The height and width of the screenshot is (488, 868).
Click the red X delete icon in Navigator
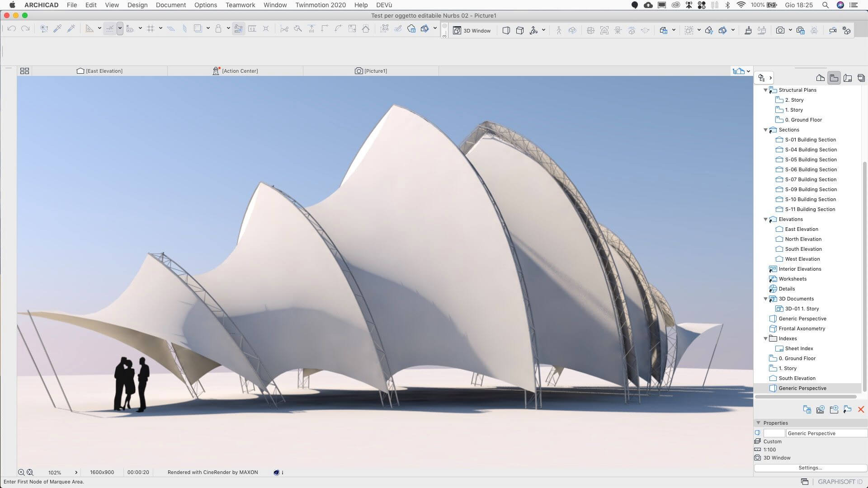pos(861,409)
